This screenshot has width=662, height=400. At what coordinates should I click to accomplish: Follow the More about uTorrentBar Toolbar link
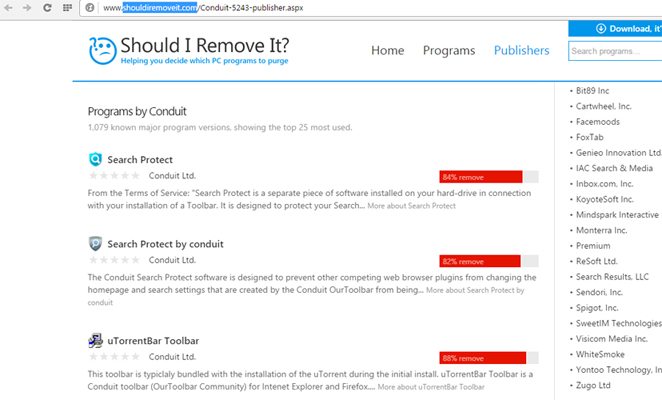431,387
